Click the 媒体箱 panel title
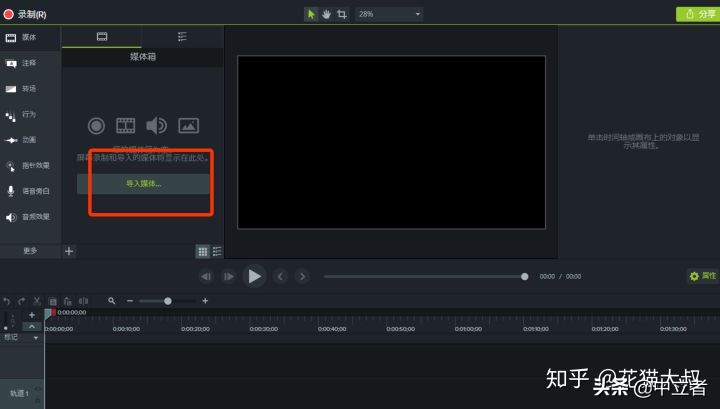The image size is (720, 409). coord(143,57)
